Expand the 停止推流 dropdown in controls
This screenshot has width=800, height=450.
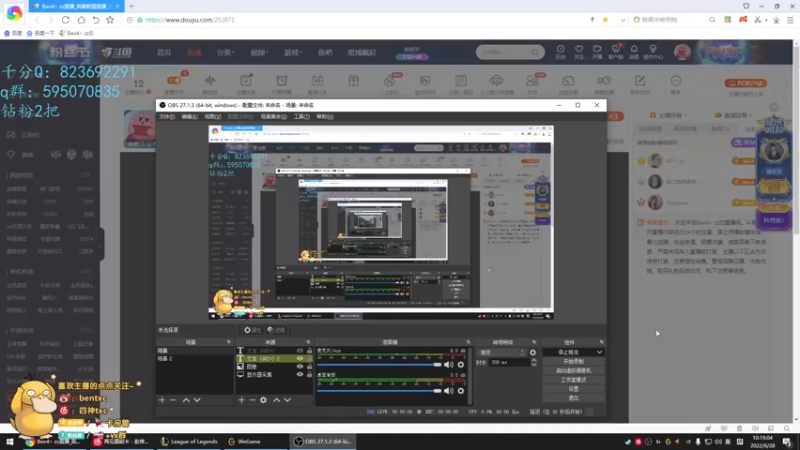[599, 353]
